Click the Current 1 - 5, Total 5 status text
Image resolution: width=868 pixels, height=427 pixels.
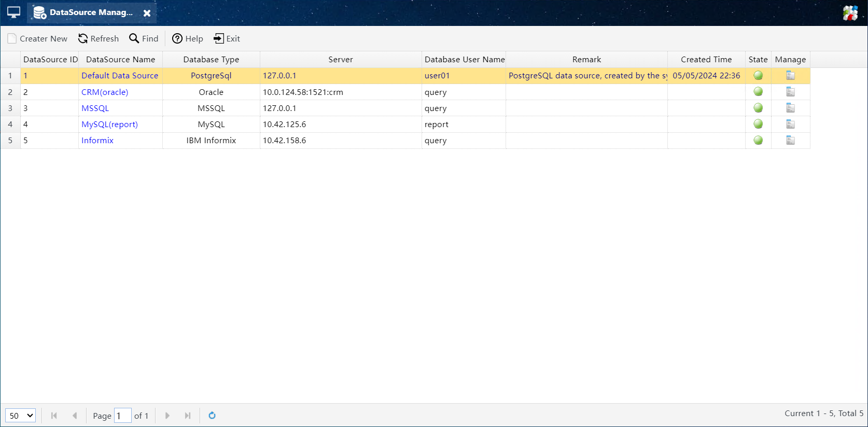point(824,414)
